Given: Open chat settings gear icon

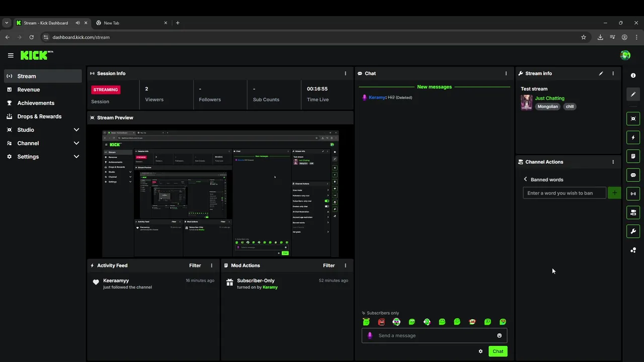Looking at the screenshot, I should (480, 351).
